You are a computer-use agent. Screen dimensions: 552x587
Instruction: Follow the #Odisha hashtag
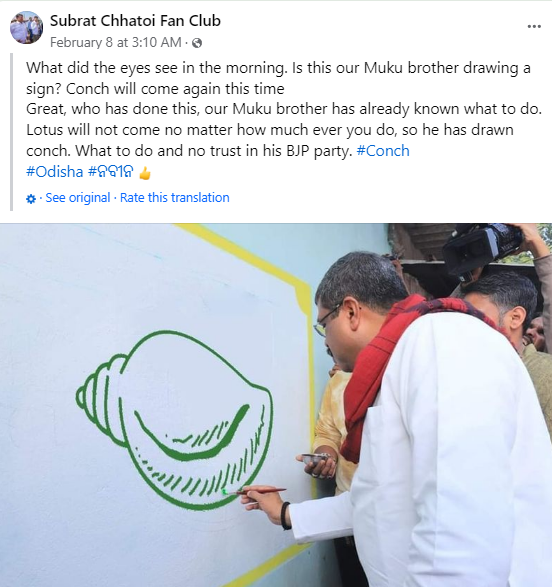[55, 172]
